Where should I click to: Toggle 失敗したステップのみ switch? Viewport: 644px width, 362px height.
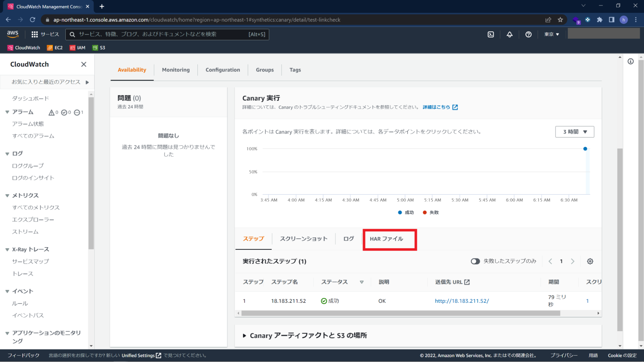point(475,261)
